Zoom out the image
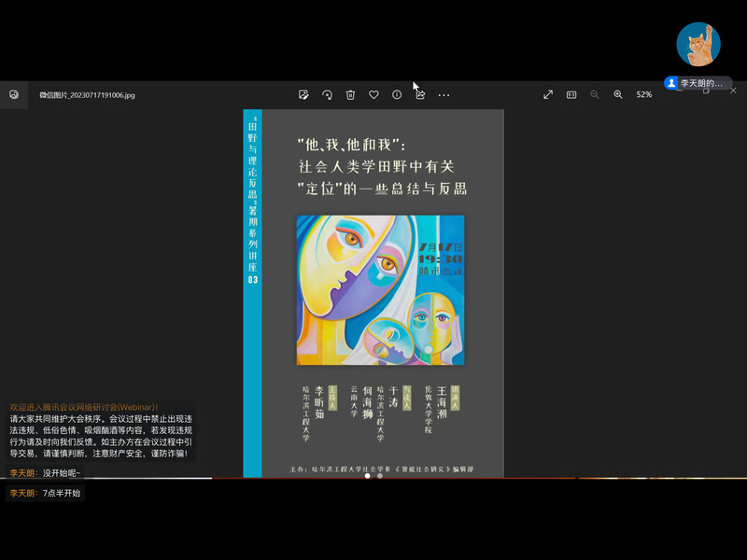 pos(595,94)
